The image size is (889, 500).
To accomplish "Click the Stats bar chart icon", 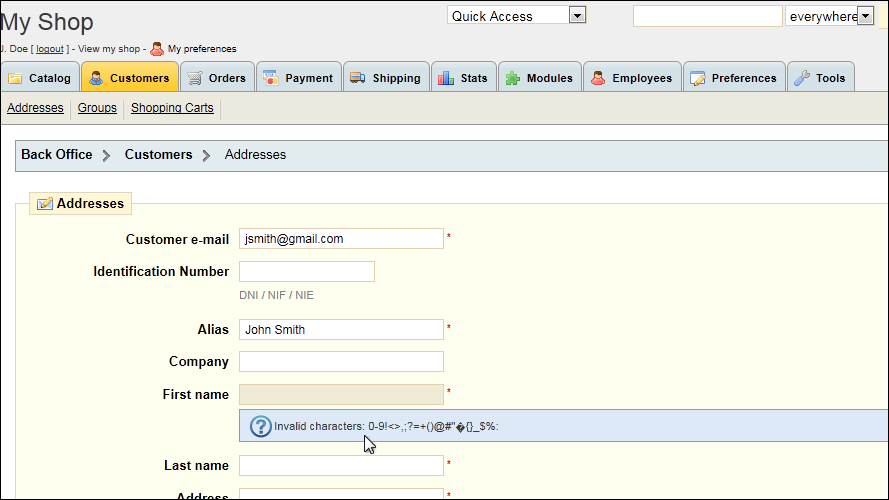I will tap(446, 78).
